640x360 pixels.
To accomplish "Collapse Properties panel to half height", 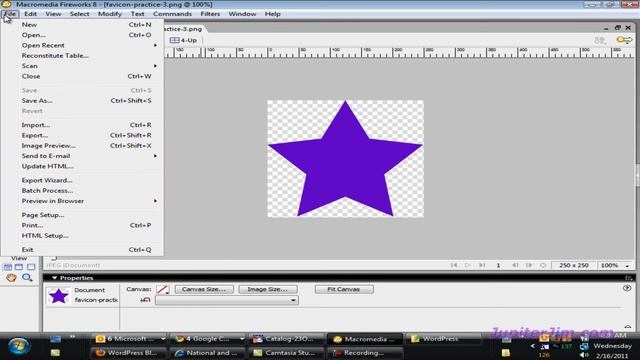I will pos(628,327).
